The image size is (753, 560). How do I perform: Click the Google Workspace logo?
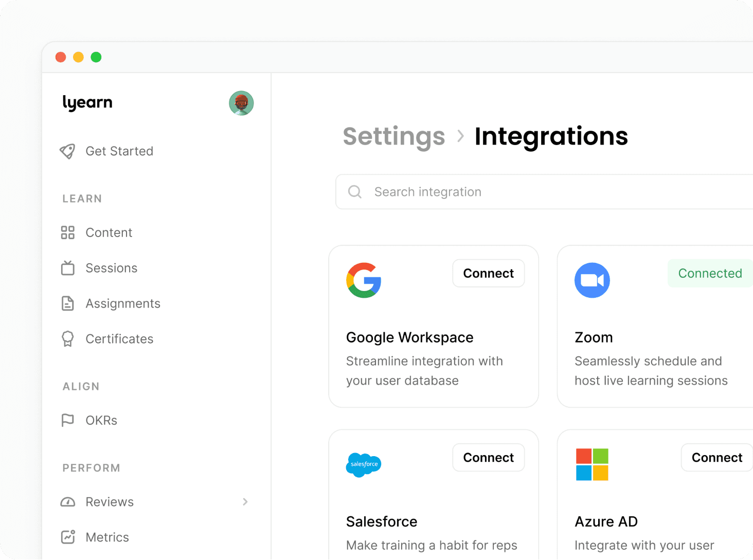point(364,280)
